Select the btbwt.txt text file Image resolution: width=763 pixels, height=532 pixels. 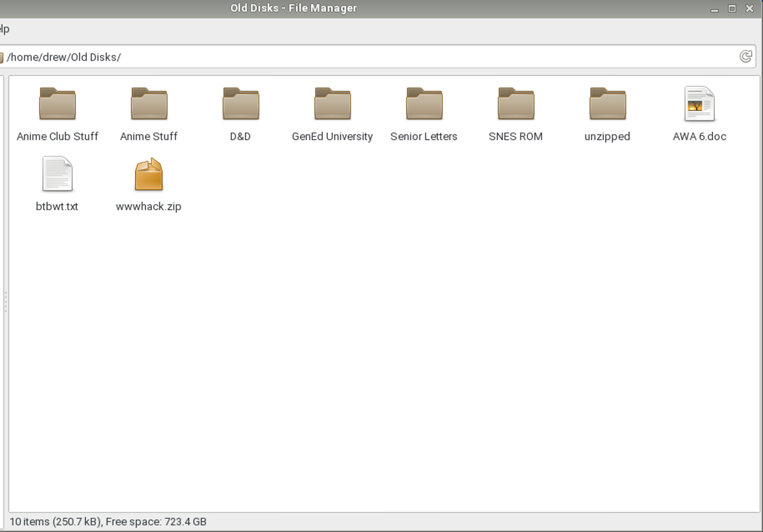point(57,174)
